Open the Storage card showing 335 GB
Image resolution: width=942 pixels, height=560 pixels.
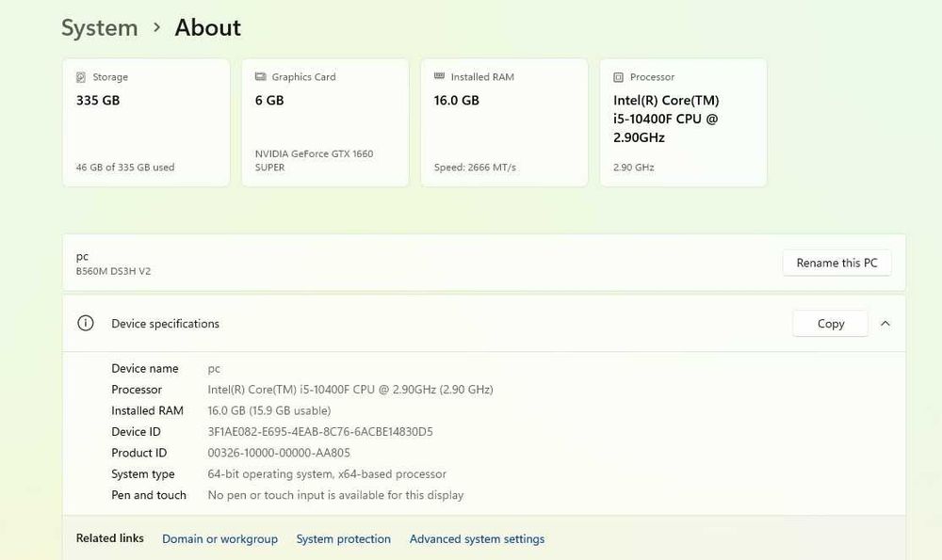point(146,122)
